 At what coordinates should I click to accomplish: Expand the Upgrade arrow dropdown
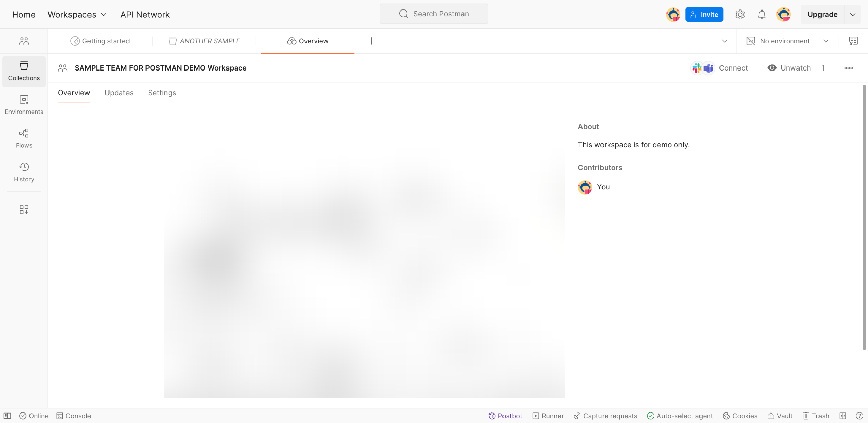tap(853, 15)
